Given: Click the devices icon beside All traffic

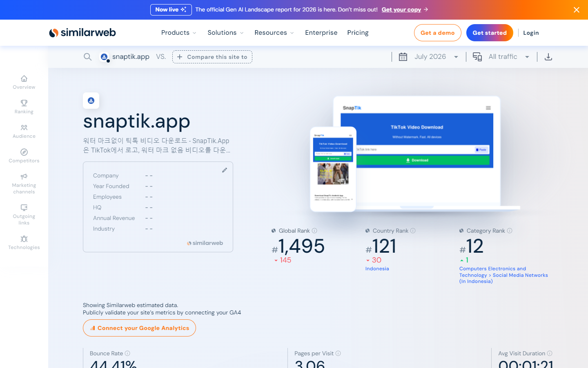Looking at the screenshot, I should click(x=477, y=57).
